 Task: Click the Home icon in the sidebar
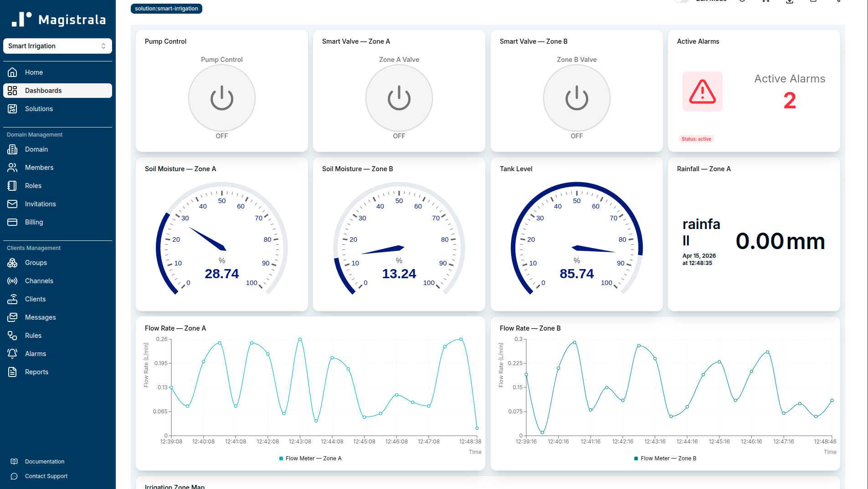point(12,72)
